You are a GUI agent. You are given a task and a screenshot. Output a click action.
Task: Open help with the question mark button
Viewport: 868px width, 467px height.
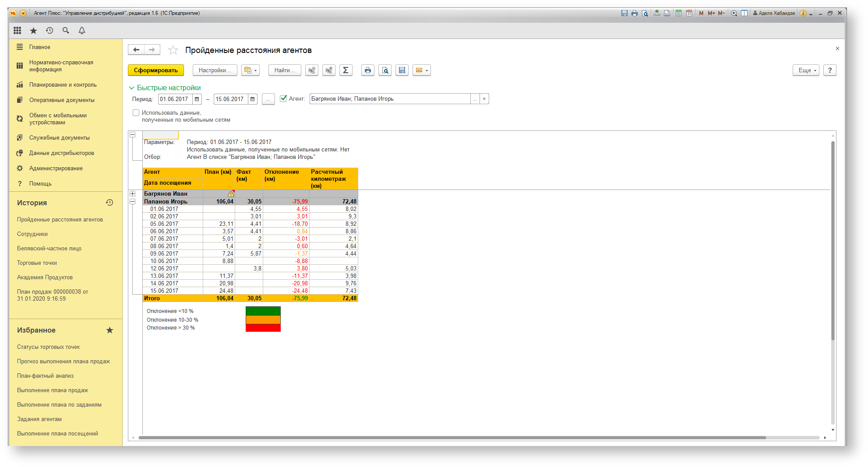pos(829,70)
